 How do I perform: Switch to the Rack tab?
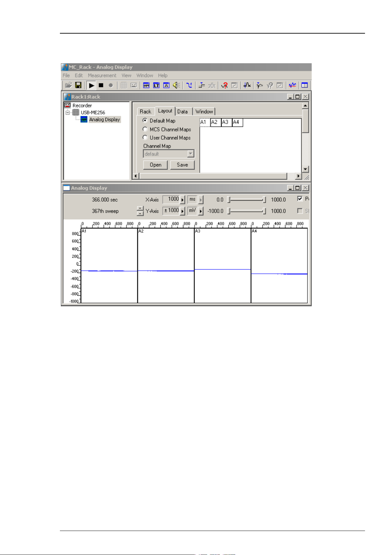click(145, 112)
